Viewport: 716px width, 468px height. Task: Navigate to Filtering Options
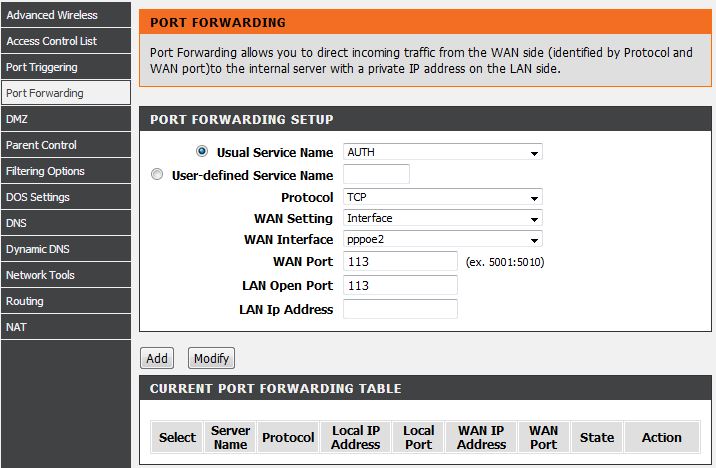point(65,171)
